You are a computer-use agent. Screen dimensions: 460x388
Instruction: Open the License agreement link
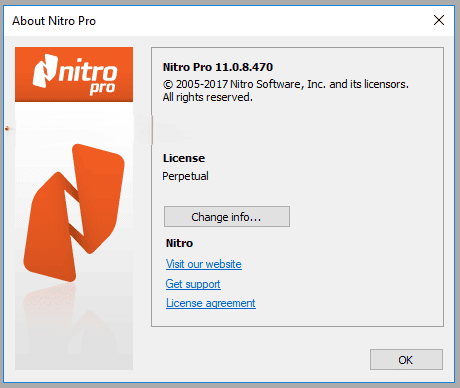(x=211, y=303)
